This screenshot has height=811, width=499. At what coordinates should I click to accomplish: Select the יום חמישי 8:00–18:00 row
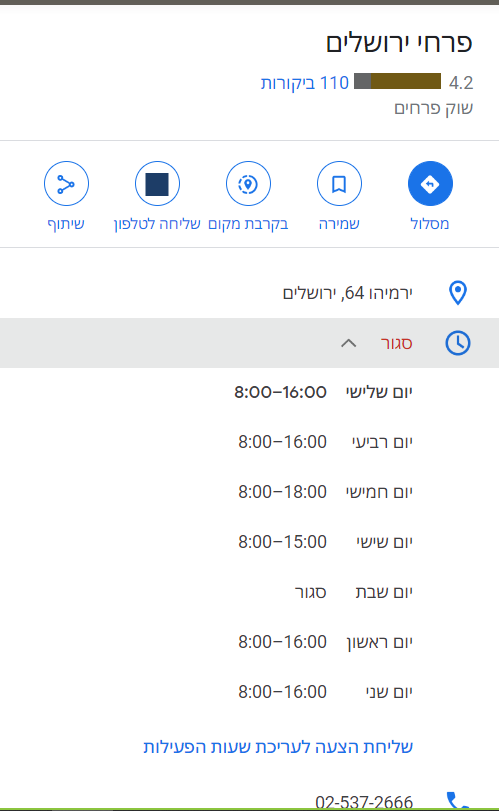pyautogui.click(x=325, y=492)
